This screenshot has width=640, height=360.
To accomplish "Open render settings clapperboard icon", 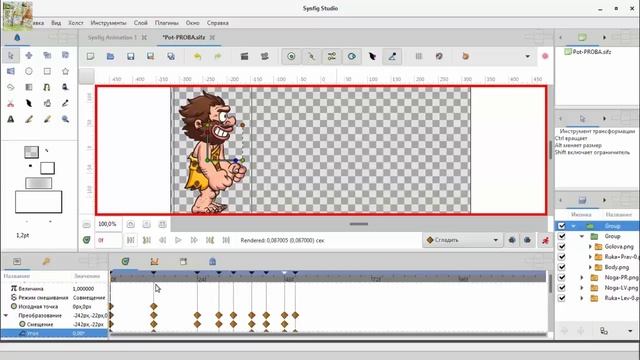I will 244,56.
